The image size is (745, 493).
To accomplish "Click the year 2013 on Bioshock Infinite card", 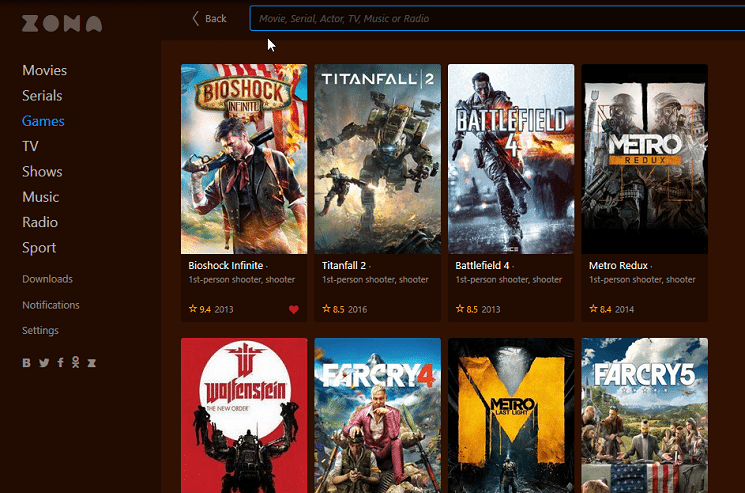I will 224,310.
